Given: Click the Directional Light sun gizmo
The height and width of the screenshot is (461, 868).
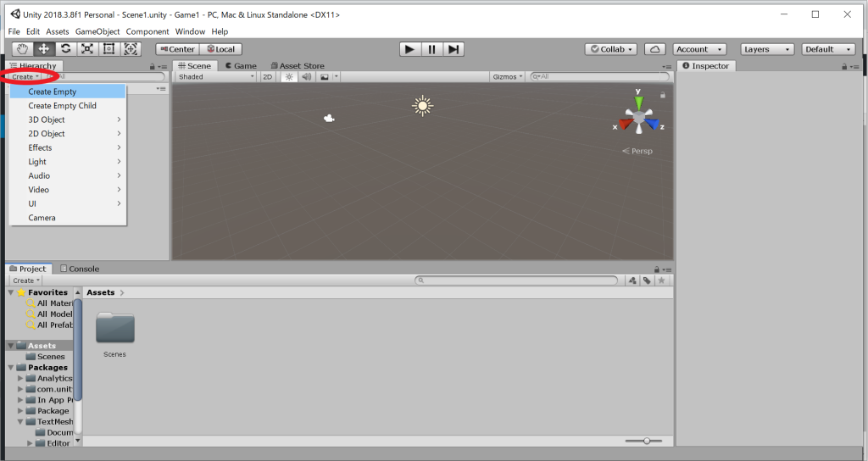Looking at the screenshot, I should [422, 105].
